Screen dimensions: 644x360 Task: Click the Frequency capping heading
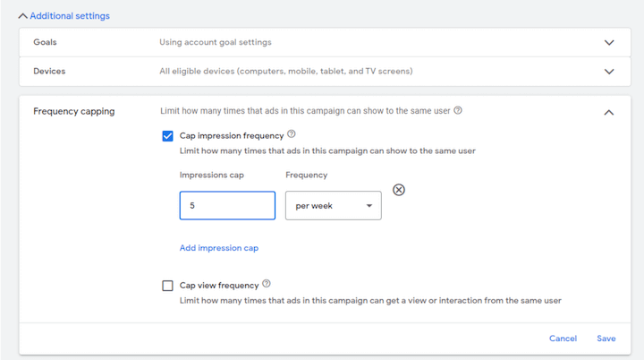(x=74, y=111)
